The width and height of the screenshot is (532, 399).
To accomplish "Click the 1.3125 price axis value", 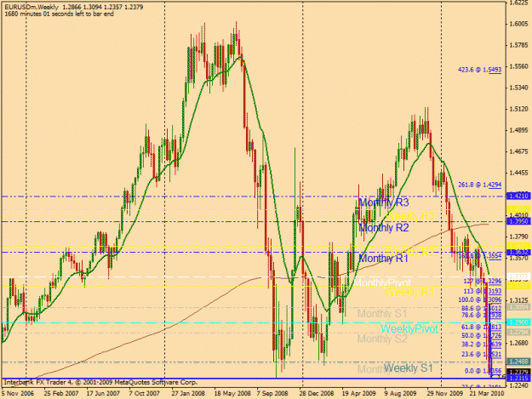I will click(x=518, y=300).
